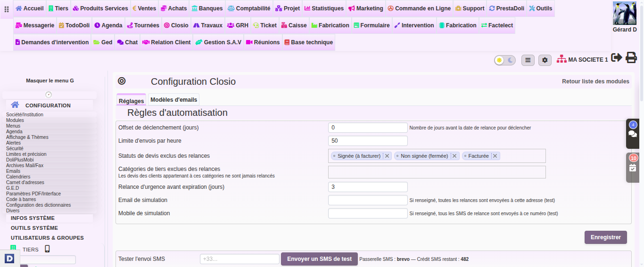Click the Demandes d'intervention file icon

[x=17, y=42]
